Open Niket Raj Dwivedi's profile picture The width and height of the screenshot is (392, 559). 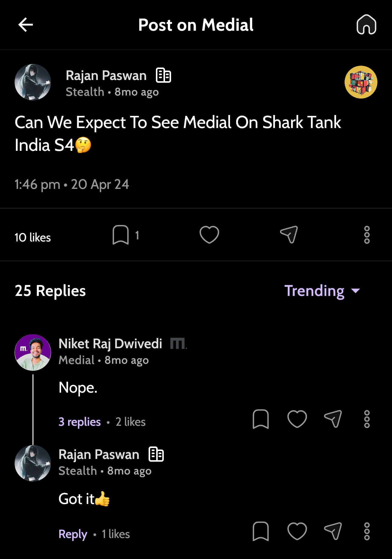pos(33,352)
